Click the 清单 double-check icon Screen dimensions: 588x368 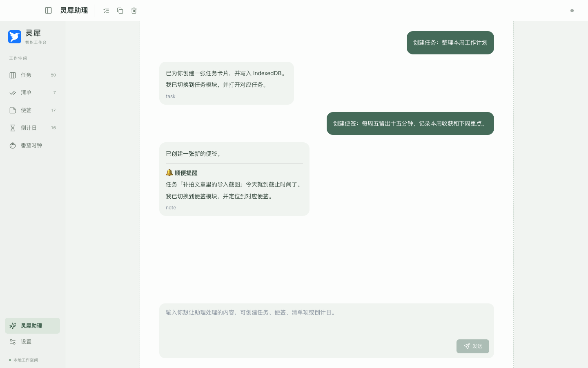click(13, 93)
